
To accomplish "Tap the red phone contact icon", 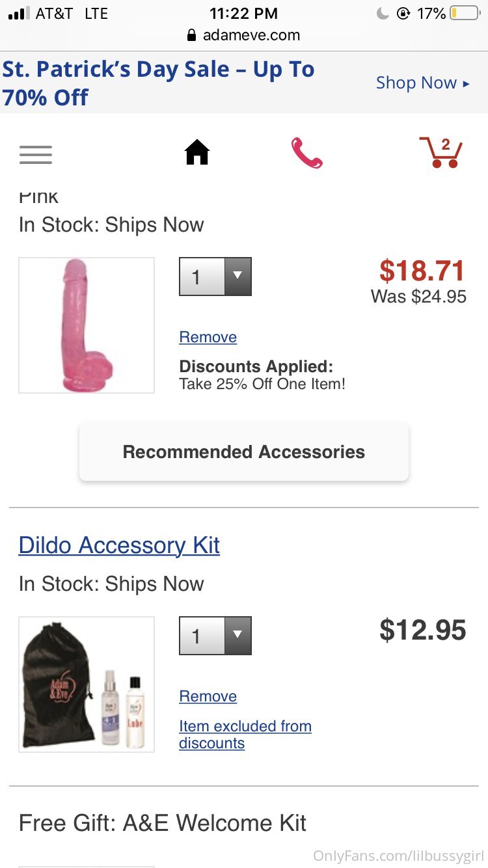I will click(x=306, y=154).
